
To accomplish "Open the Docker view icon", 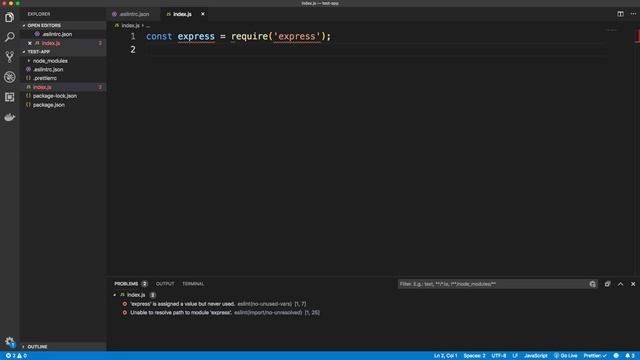I will (9, 117).
